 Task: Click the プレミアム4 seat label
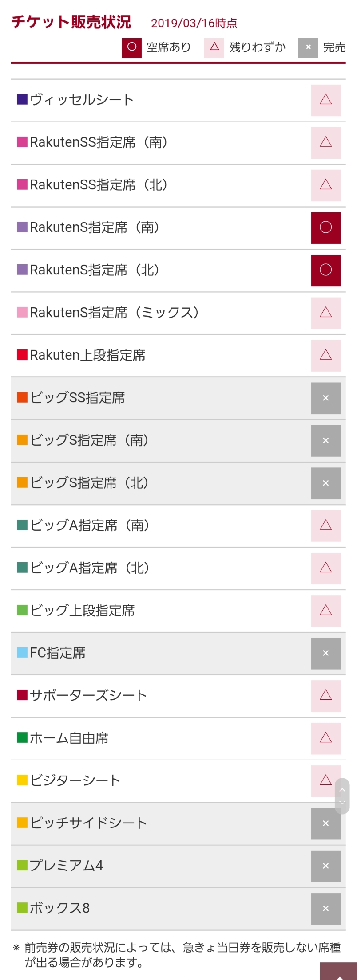click(x=67, y=866)
